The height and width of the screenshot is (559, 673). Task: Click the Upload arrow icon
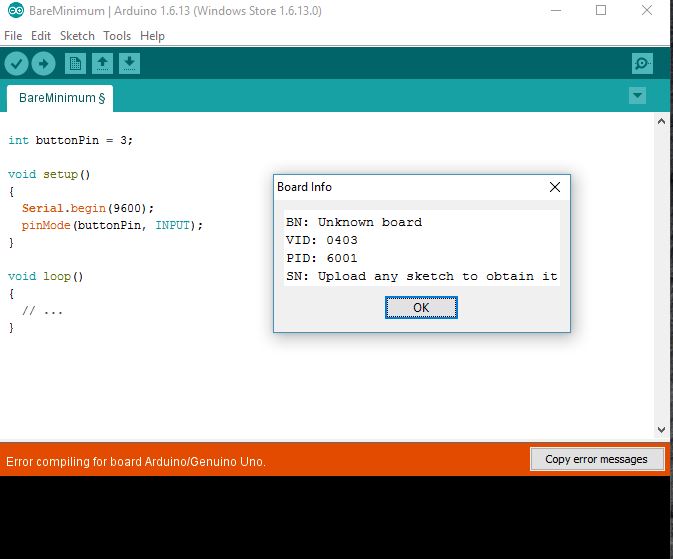(x=43, y=64)
